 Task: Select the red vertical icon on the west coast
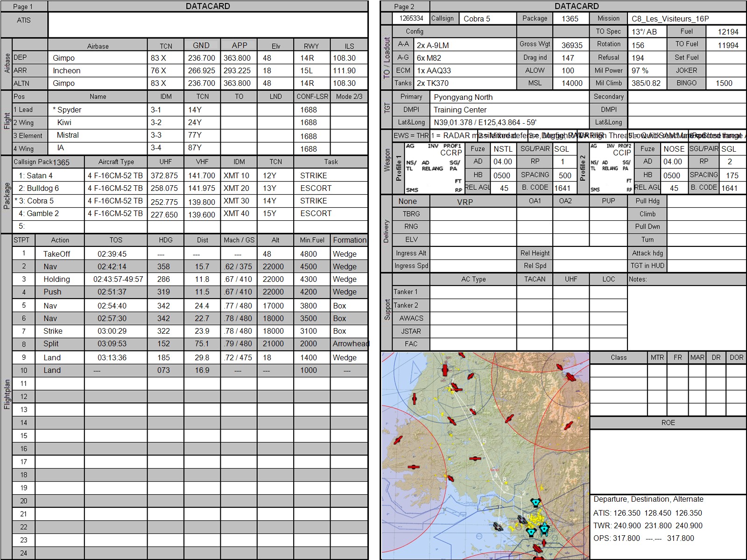(414, 399)
